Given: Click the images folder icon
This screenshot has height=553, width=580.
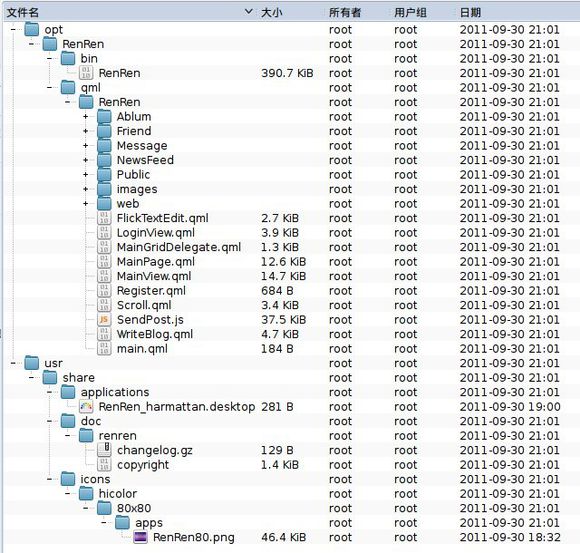Looking at the screenshot, I should coord(104,189).
